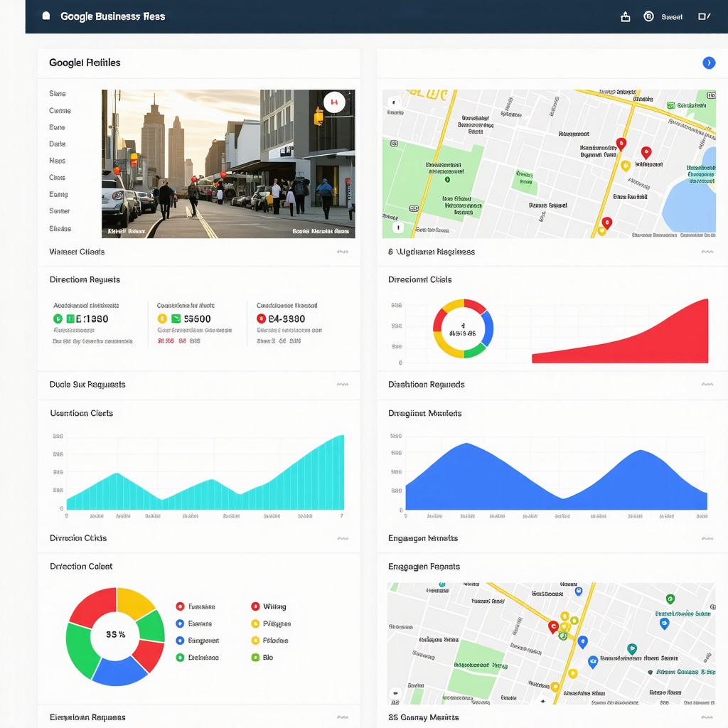This screenshot has width=728, height=728.
Task: Select the yellow pin below the two red pins
Action: tap(626, 165)
